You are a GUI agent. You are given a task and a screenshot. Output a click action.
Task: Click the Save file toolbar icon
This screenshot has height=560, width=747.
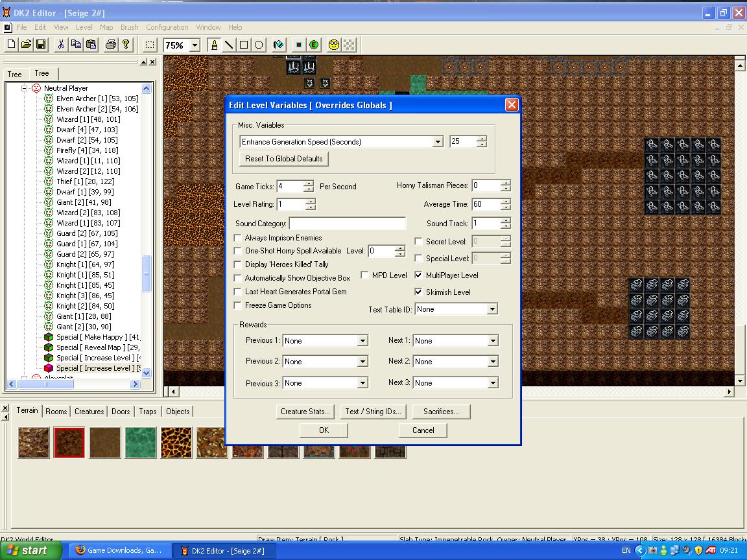pyautogui.click(x=41, y=45)
